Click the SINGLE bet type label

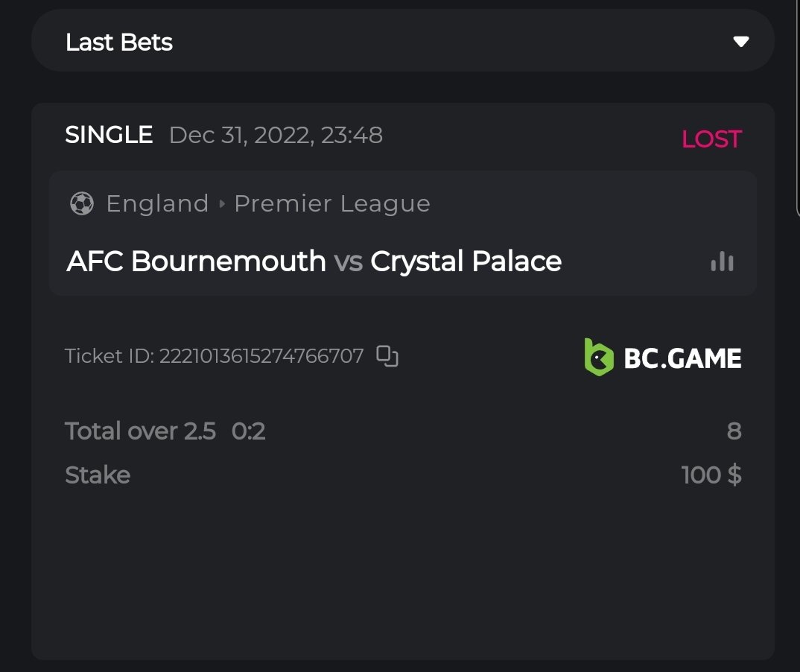pos(109,135)
